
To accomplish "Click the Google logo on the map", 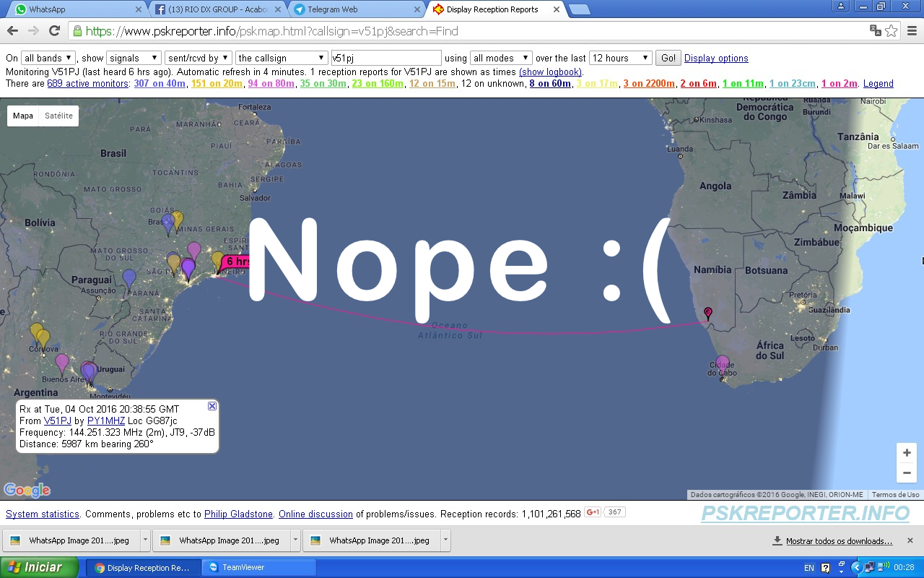I will pos(27,490).
